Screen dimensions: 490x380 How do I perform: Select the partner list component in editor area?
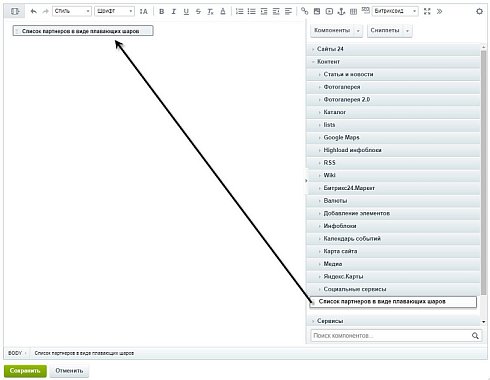coord(83,31)
